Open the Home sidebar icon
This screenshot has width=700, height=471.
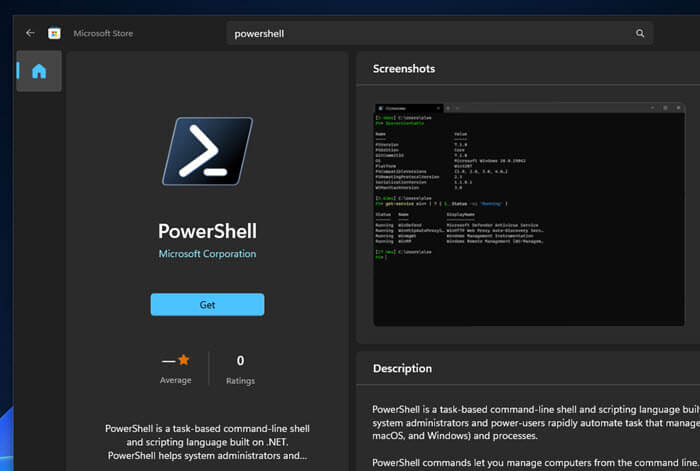(39, 71)
